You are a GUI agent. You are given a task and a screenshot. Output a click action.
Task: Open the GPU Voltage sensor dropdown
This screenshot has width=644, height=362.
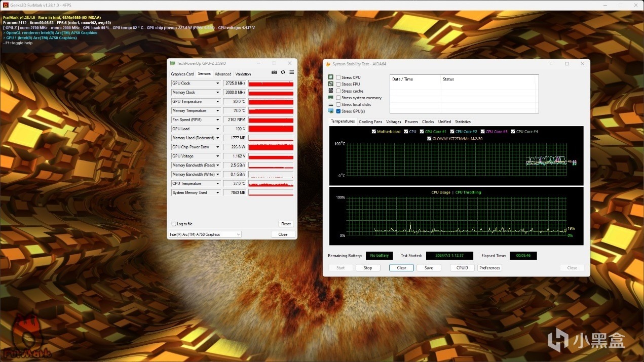[x=218, y=156]
